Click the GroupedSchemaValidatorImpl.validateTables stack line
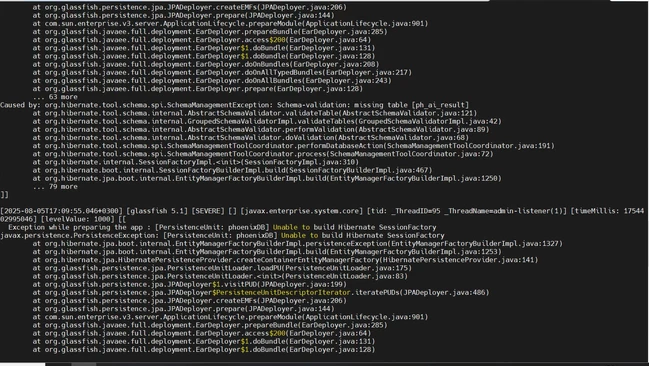Screen dimensions: 649x366 point(267,121)
